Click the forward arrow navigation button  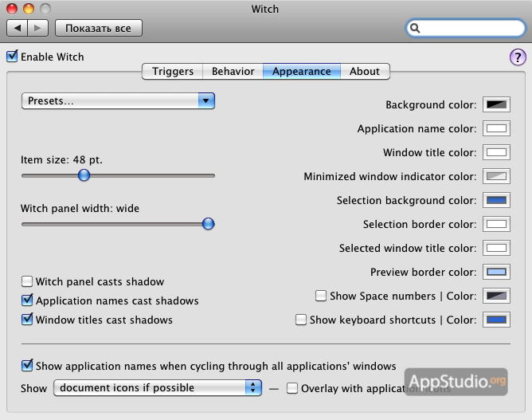(37, 28)
